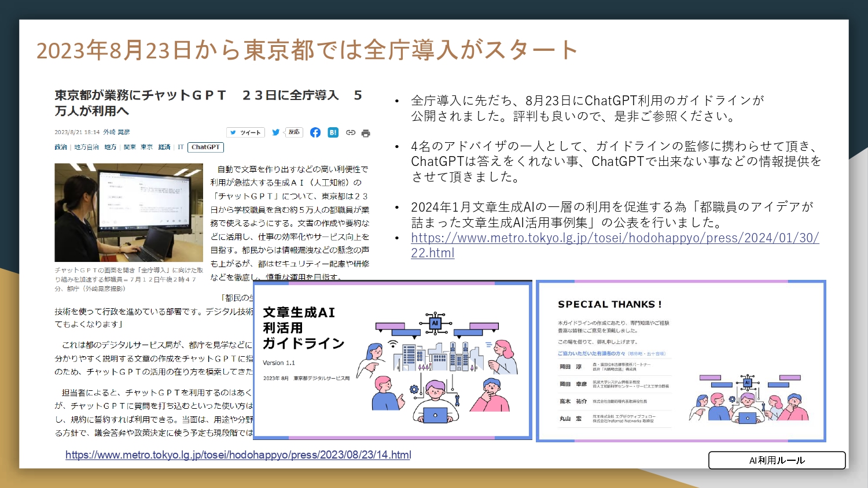Screen dimensions: 868x488
Task: Open the photo of employee using ChatGPT
Action: (128, 212)
